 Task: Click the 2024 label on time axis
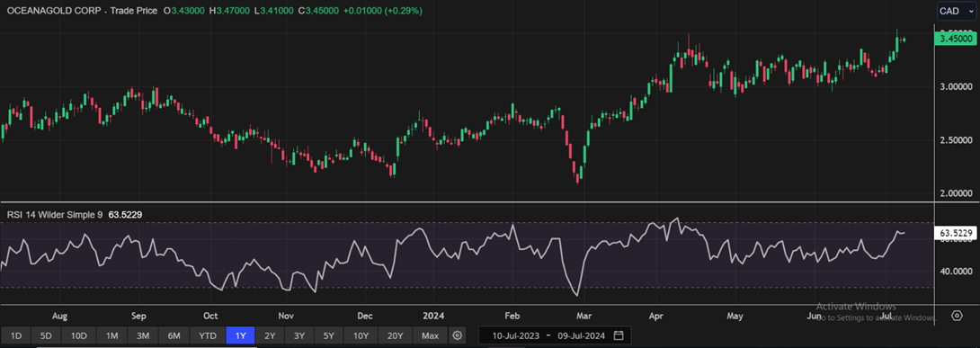(433, 317)
